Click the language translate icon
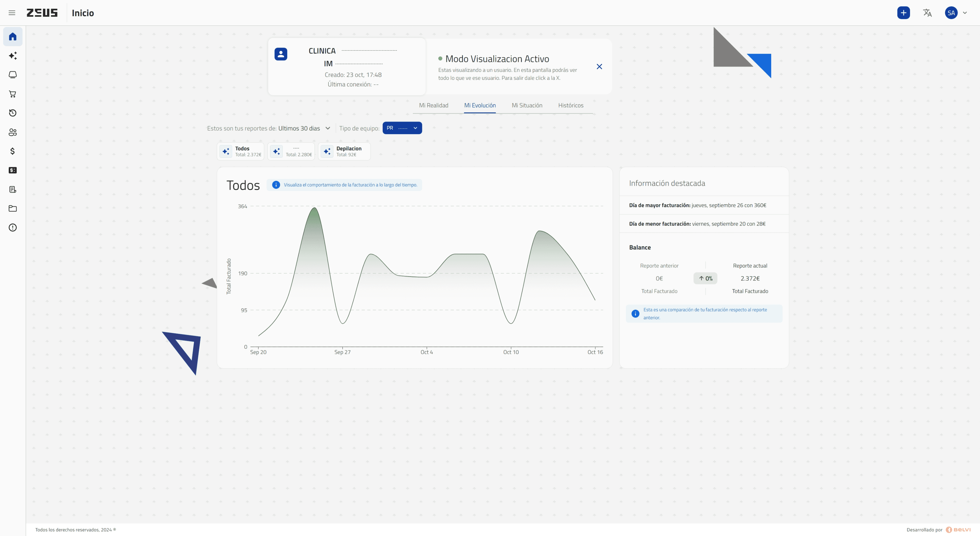Image resolution: width=980 pixels, height=536 pixels. [927, 13]
